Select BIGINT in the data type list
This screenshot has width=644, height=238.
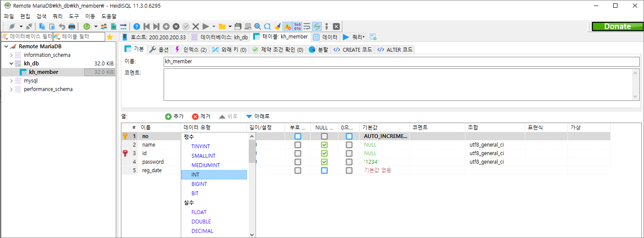click(x=214, y=184)
